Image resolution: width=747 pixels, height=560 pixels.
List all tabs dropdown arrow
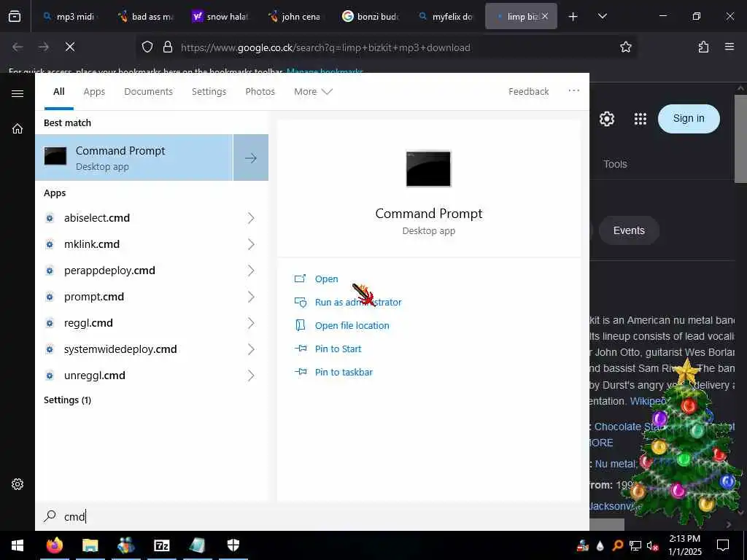pos(602,16)
